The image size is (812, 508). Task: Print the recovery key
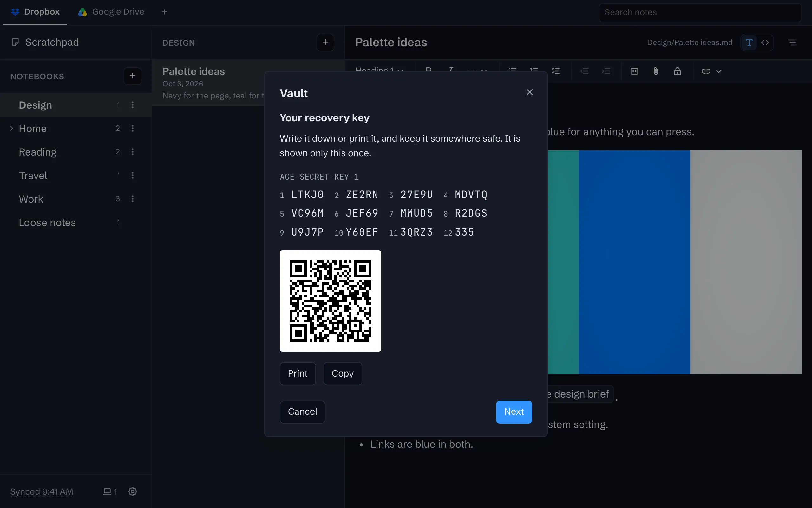coord(298,374)
